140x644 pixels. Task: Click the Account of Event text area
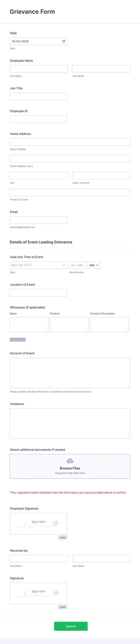click(70, 373)
